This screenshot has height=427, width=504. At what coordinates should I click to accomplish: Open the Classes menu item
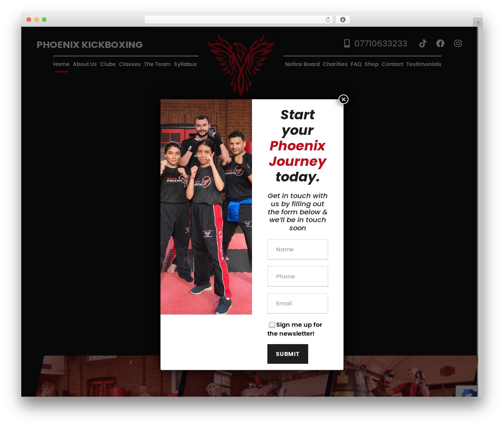130,64
